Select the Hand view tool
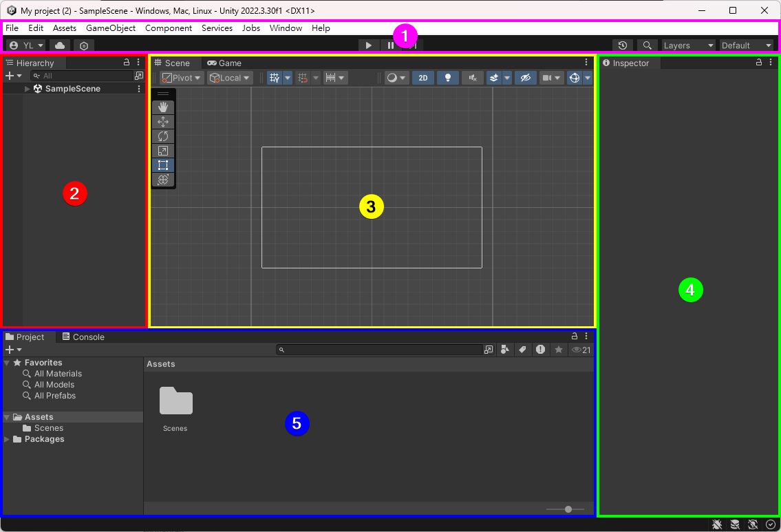Image resolution: width=781 pixels, height=532 pixels. pyautogui.click(x=163, y=107)
